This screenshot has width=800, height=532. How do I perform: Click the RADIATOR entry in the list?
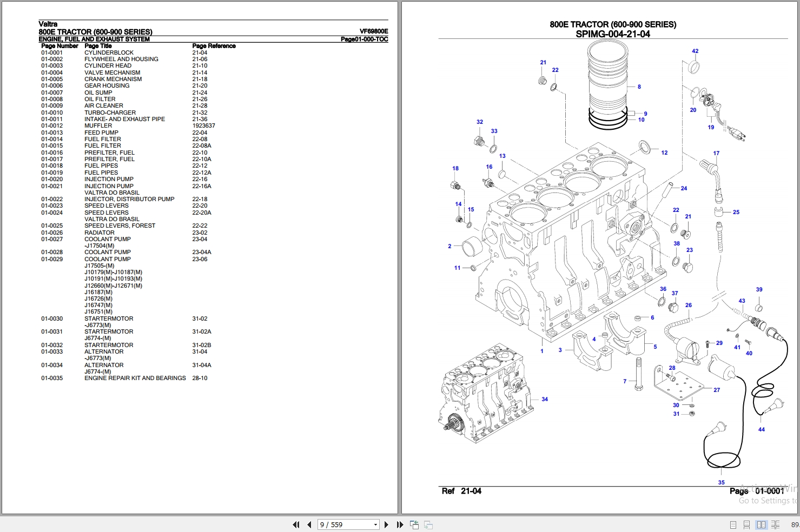[x=100, y=232]
